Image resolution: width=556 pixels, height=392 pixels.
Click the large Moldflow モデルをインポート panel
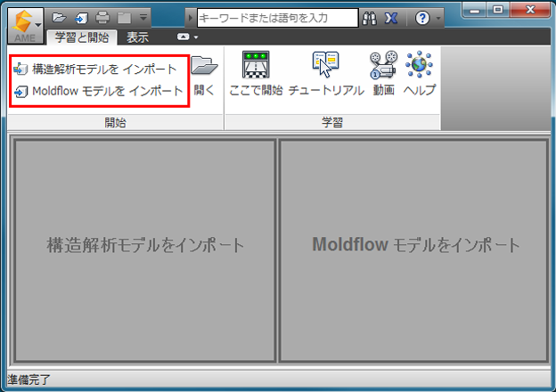tap(413, 250)
